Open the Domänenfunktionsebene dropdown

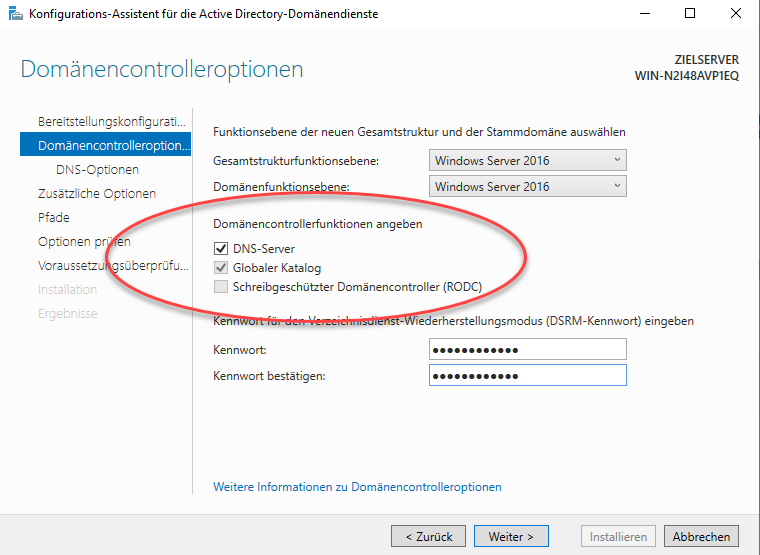(528, 186)
